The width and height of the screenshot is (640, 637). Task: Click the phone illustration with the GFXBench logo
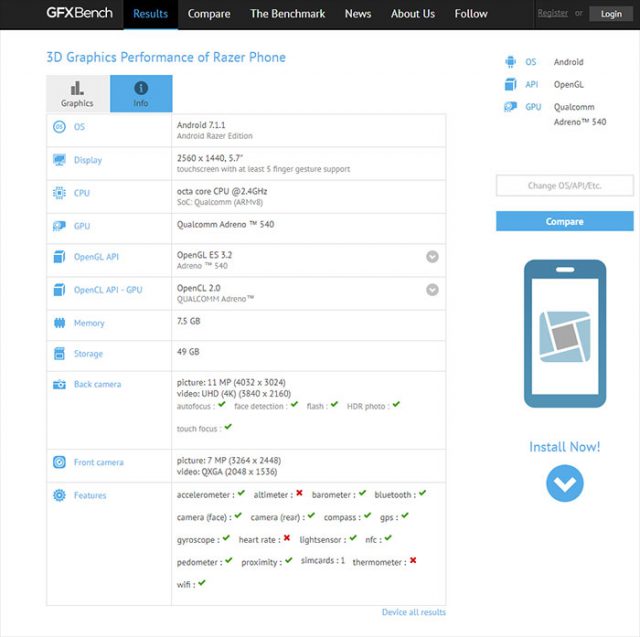[565, 333]
